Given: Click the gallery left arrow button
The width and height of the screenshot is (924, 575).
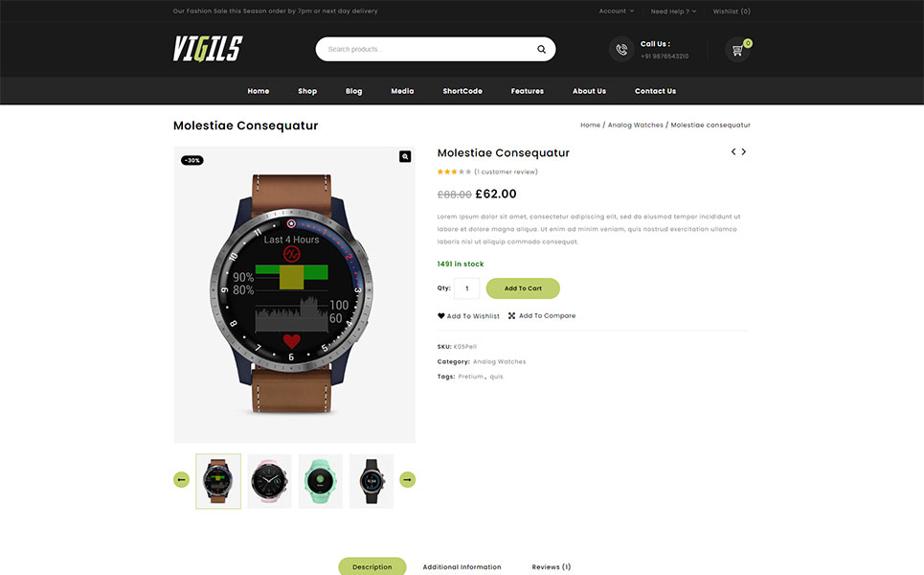Looking at the screenshot, I should coord(182,479).
